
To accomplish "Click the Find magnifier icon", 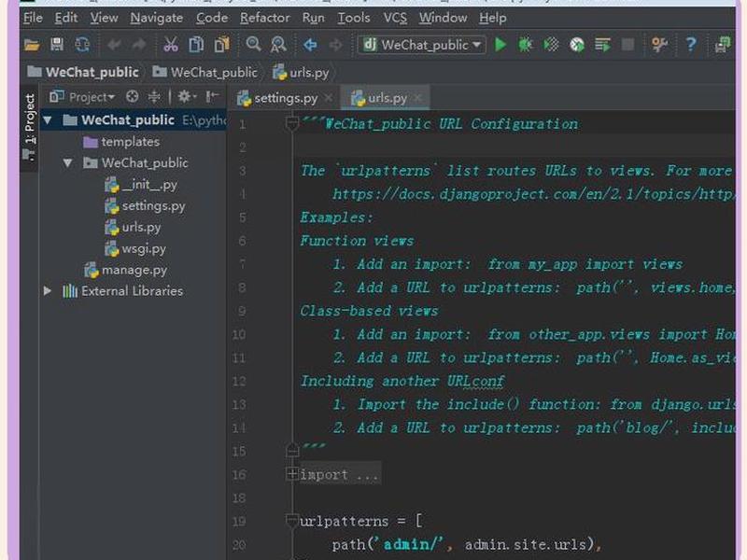I will tap(253, 44).
